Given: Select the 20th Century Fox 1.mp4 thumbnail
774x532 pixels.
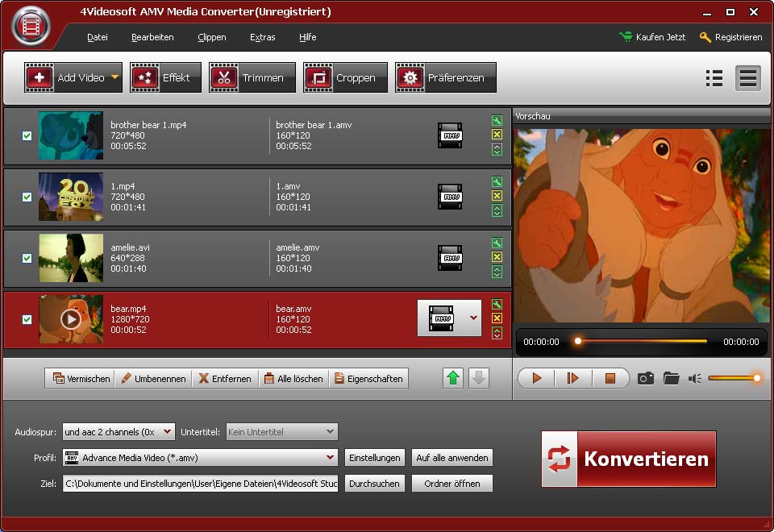Looking at the screenshot, I should click(71, 197).
